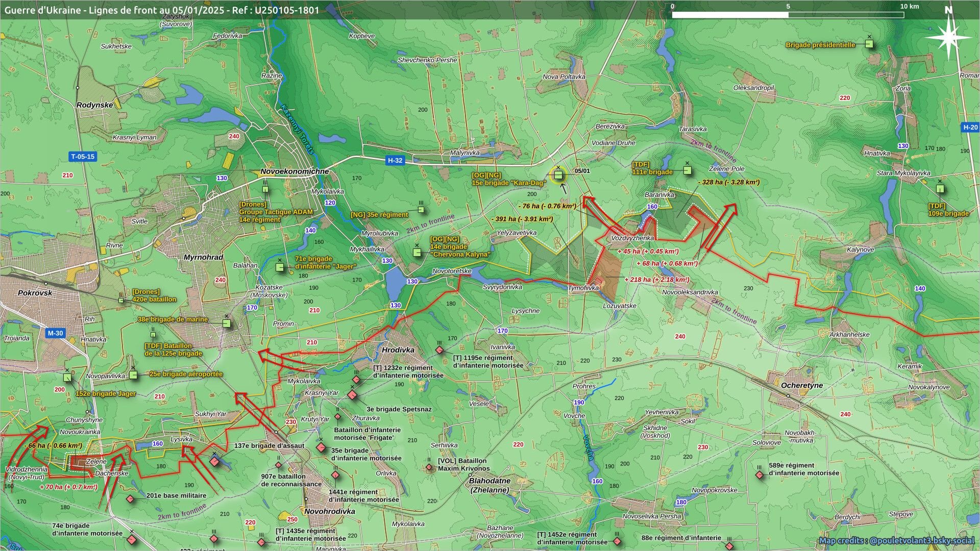Viewport: 980px width, 551px height.
Task: Select the 137e brigade d'assaut diamond icon
Action: coord(214,461)
